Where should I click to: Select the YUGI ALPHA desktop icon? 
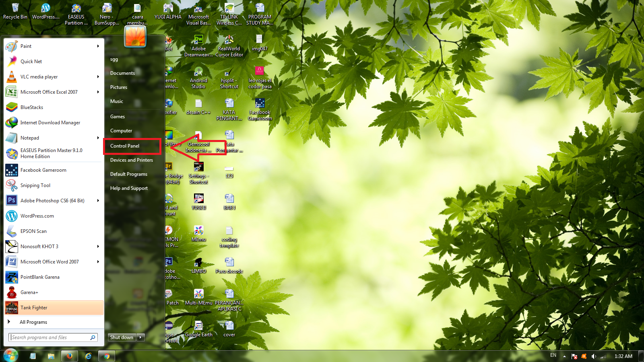coord(168,11)
